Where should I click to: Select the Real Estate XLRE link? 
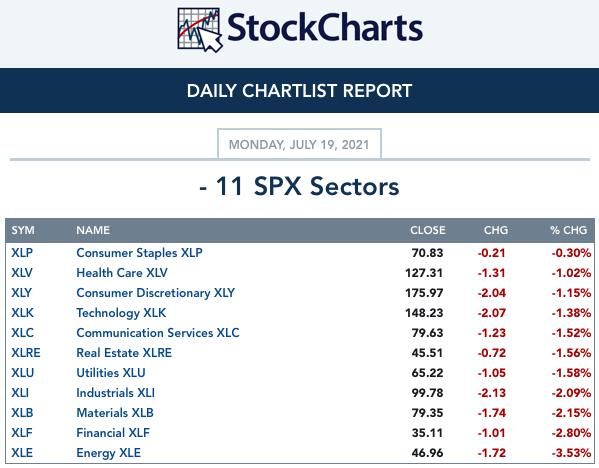pyautogui.click(x=124, y=353)
